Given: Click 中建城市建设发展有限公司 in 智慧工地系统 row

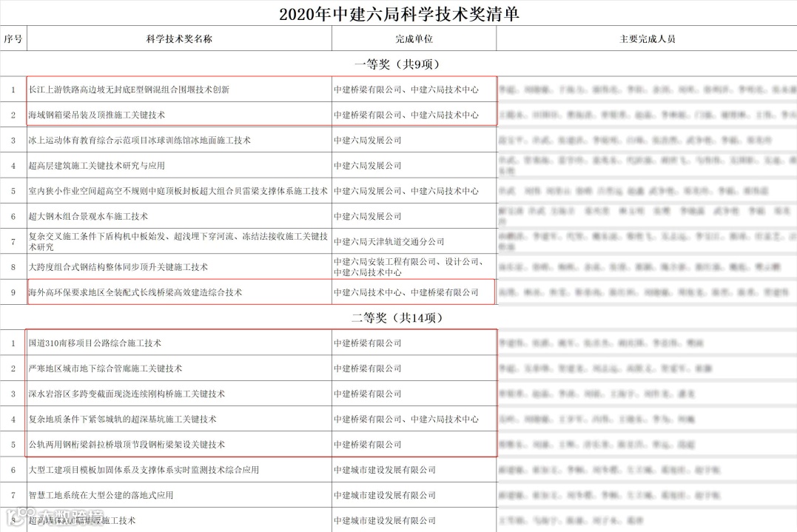Looking at the screenshot, I should pos(385,495).
